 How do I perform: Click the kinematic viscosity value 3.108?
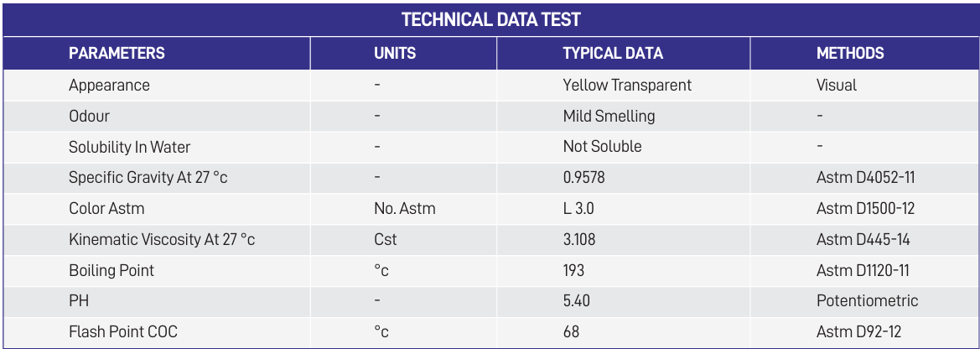click(x=579, y=240)
